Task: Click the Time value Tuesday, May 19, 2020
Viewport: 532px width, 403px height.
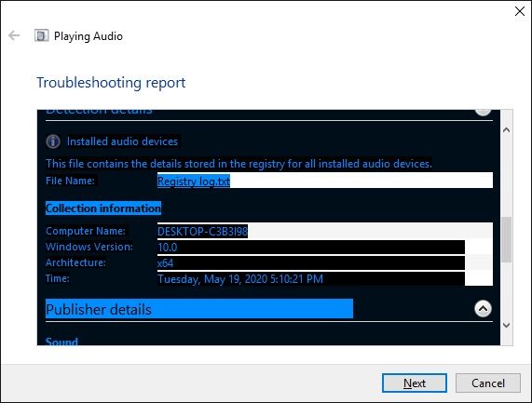Action: tap(240, 279)
